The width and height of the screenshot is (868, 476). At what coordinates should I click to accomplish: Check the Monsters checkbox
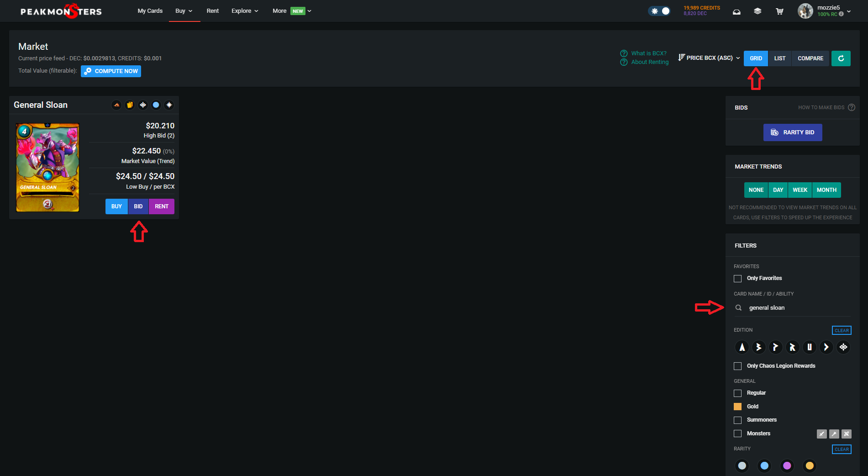(x=737, y=434)
